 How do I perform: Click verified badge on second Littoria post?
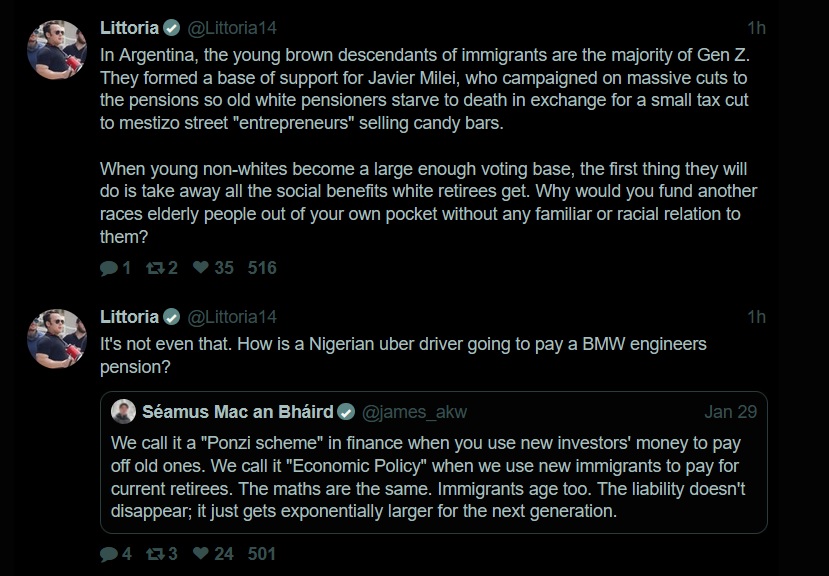[172, 317]
